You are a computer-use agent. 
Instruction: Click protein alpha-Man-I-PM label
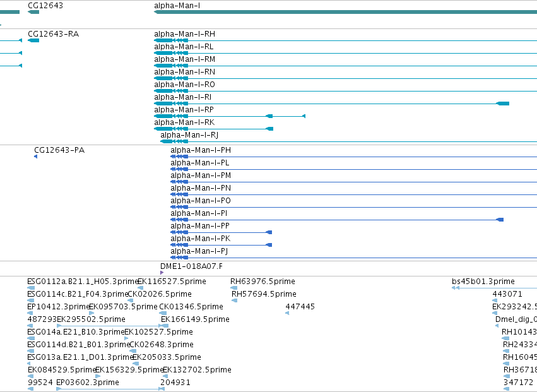click(201, 175)
